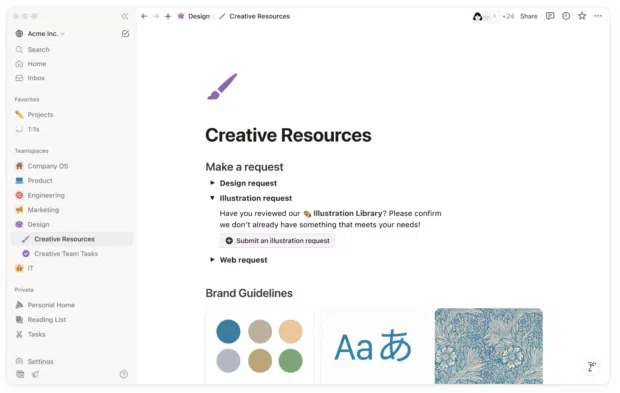
Task: View page history clock icon
Action: pyautogui.click(x=566, y=16)
